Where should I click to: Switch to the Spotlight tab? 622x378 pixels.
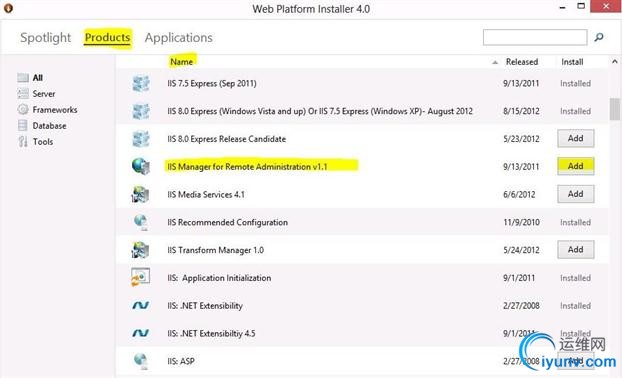coord(45,38)
